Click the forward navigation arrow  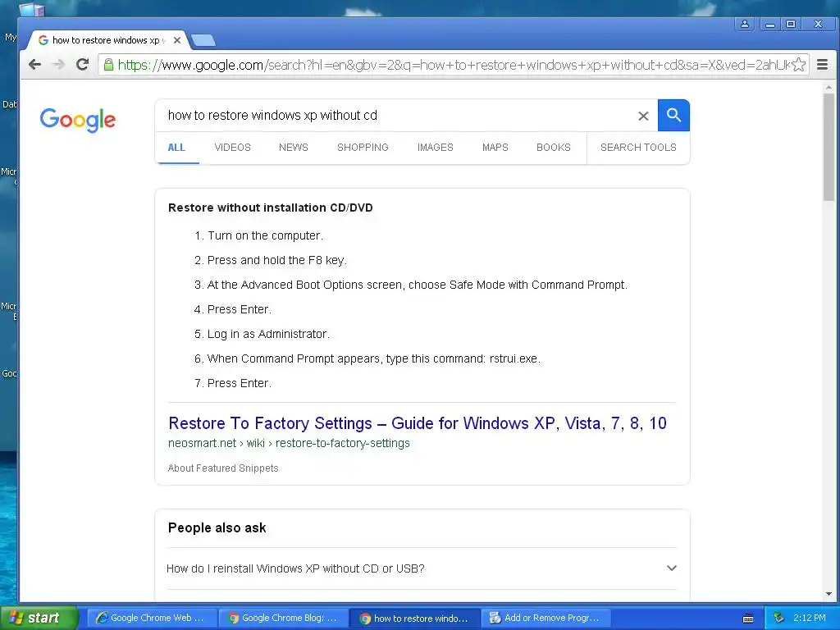pos(58,65)
